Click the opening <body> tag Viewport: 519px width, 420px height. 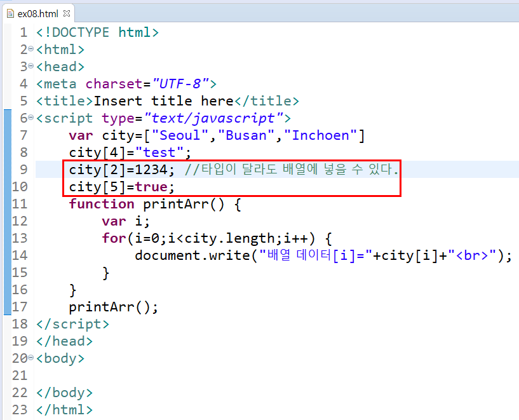pos(60,358)
